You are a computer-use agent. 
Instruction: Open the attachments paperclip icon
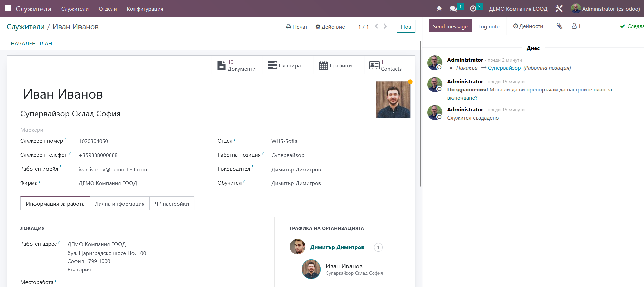[x=559, y=26]
